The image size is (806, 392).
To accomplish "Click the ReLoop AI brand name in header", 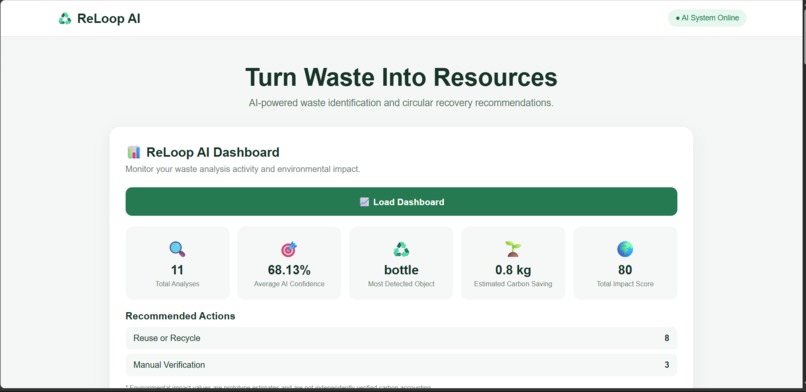I will point(108,18).
